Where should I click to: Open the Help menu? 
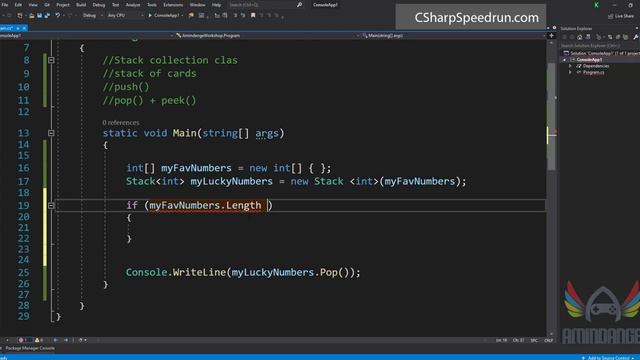(x=216, y=5)
